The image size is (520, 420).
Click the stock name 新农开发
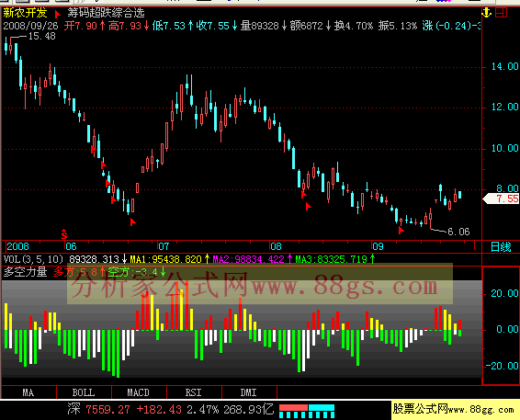[25, 13]
